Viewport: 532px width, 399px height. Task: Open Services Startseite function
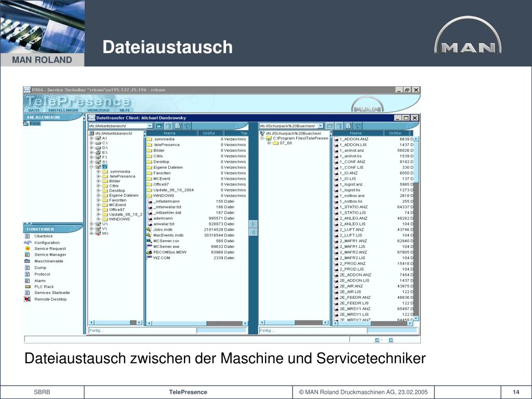52,293
